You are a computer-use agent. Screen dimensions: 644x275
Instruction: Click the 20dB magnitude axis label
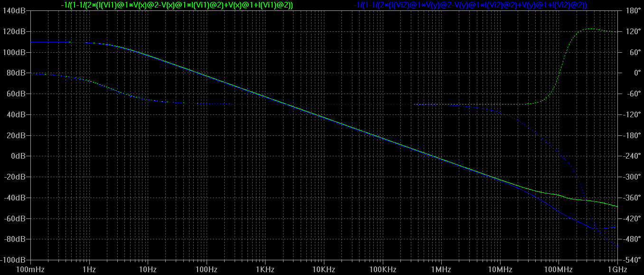click(16, 135)
